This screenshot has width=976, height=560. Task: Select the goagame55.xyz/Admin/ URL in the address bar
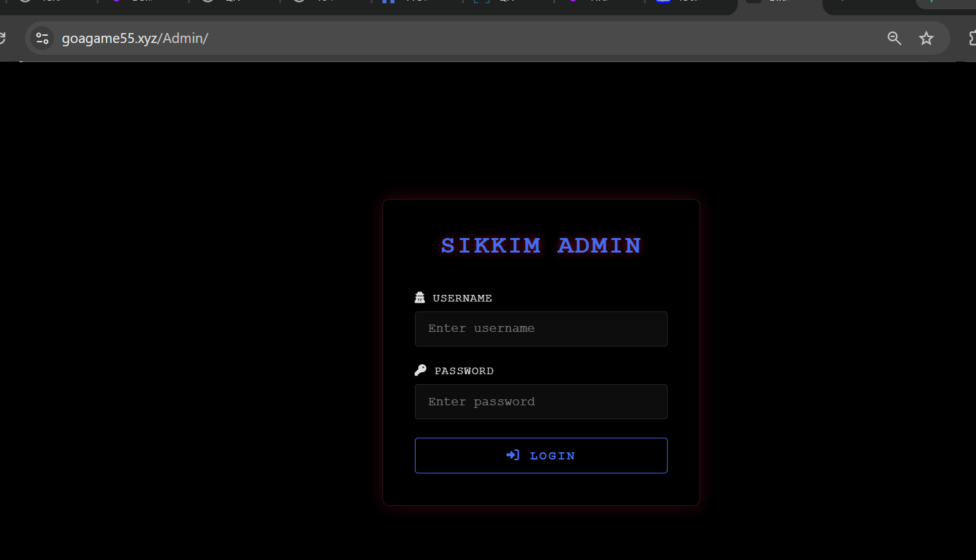135,38
